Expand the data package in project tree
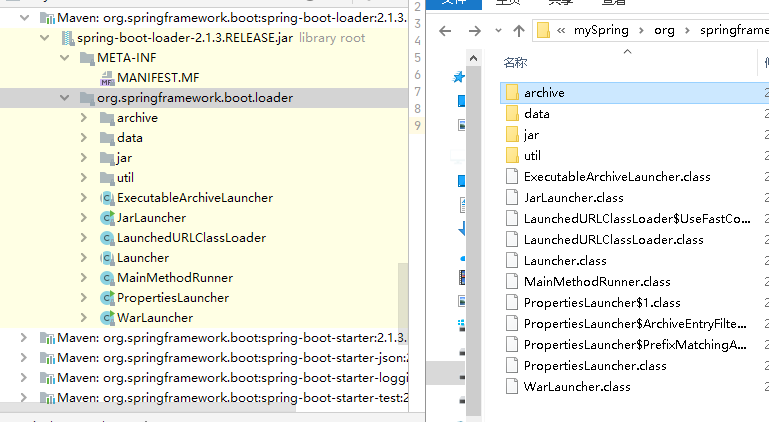The image size is (769, 422). 83,138
